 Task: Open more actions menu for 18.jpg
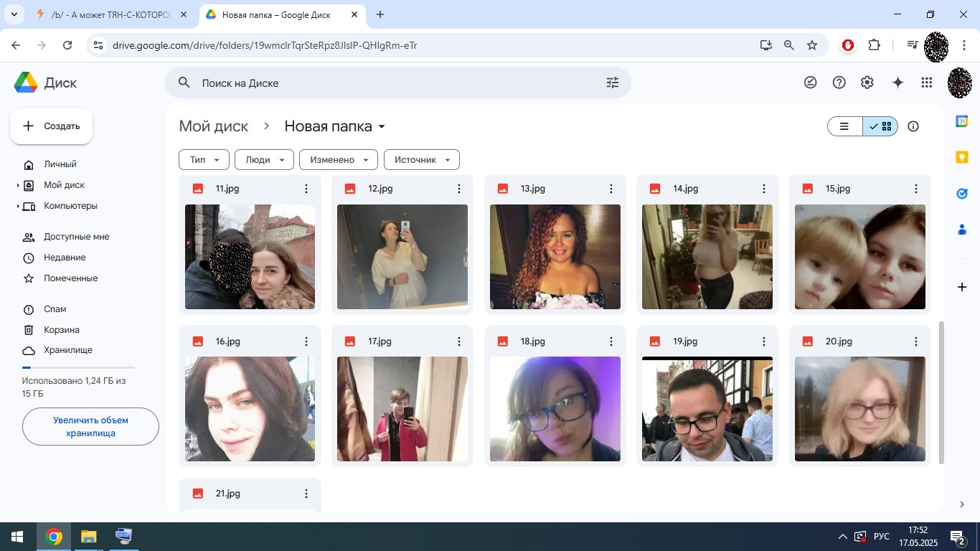pos(611,342)
